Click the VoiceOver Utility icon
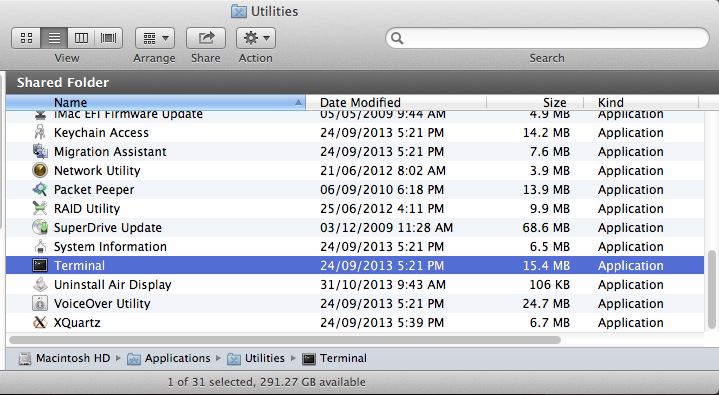This screenshot has height=395, width=719. pos(40,304)
